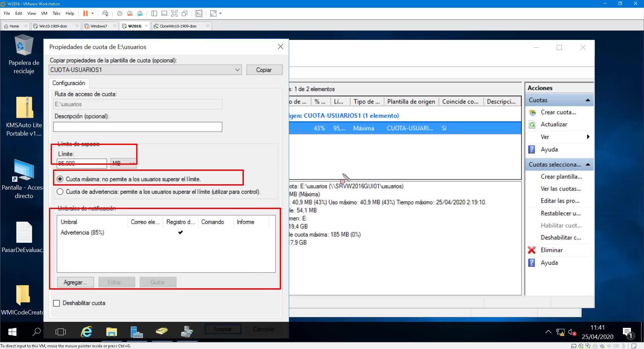Open the VMware console view icon
Viewport: 644px width, 349px height.
(199, 13)
